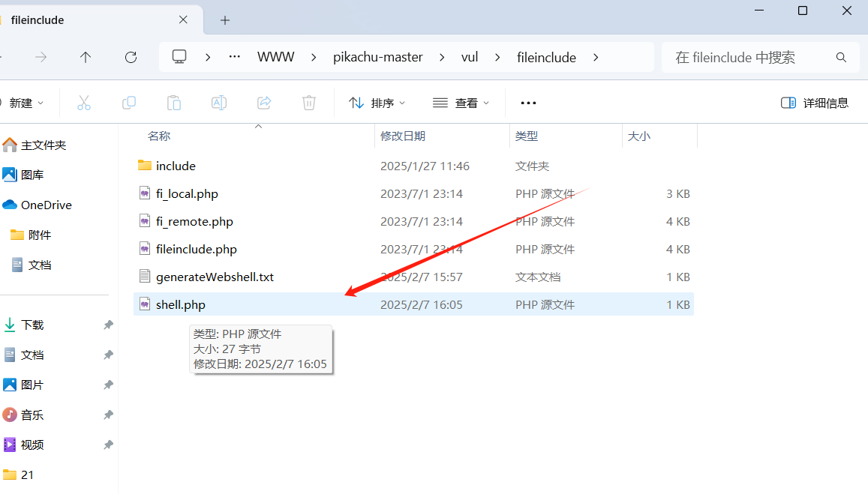
Task: Open Downloads in the navigation pane
Action: click(x=24, y=325)
